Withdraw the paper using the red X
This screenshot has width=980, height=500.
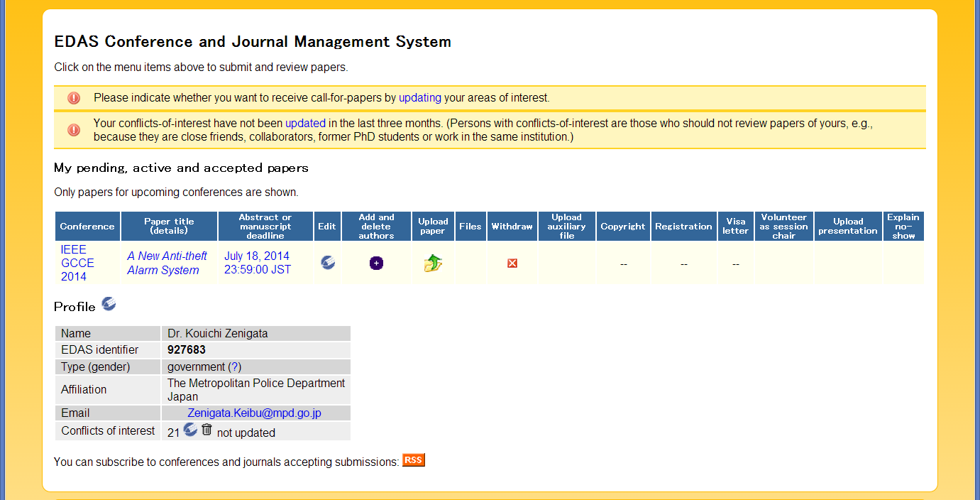512,263
